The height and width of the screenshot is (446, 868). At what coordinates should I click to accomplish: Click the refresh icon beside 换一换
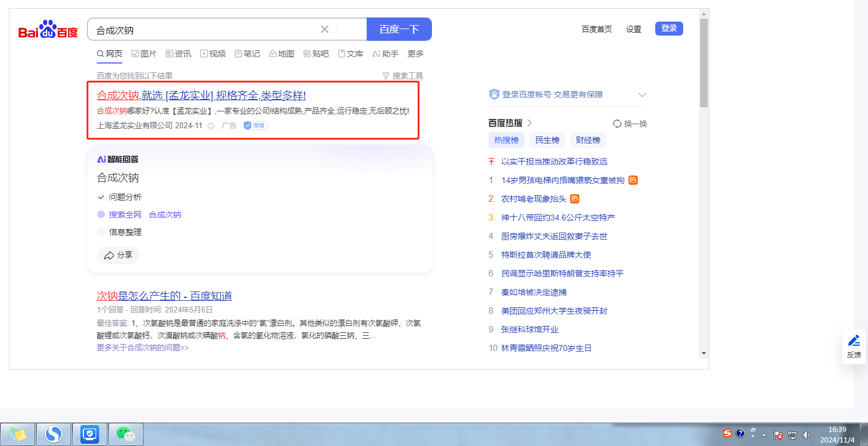tap(617, 124)
